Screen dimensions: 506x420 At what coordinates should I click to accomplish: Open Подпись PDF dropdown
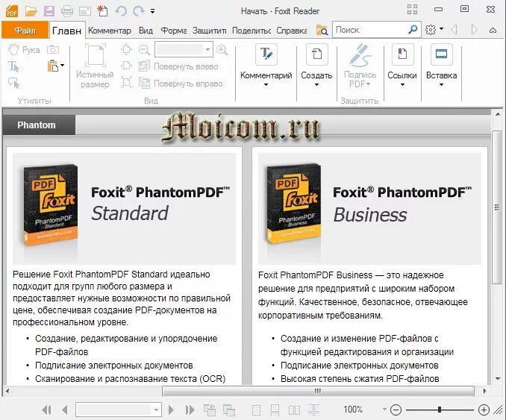click(360, 66)
